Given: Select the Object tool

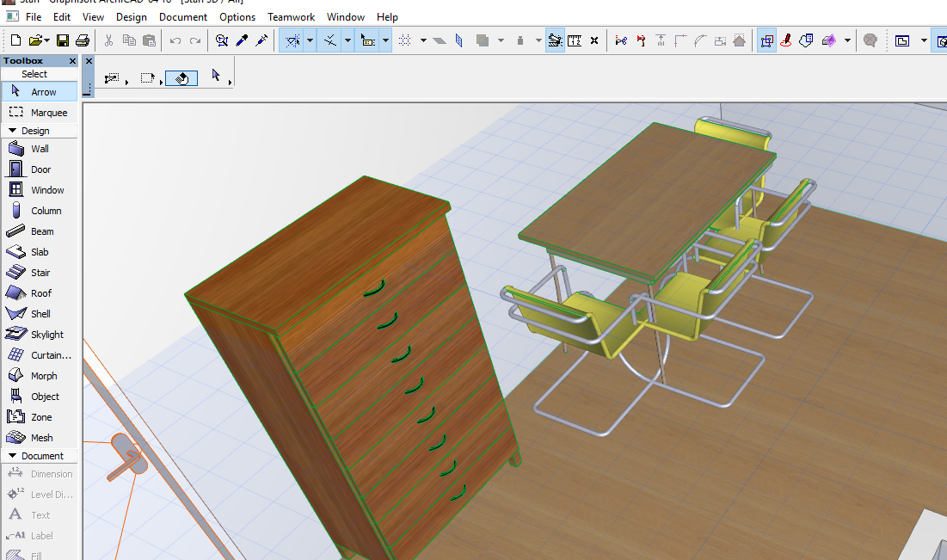Looking at the screenshot, I should pos(40,397).
